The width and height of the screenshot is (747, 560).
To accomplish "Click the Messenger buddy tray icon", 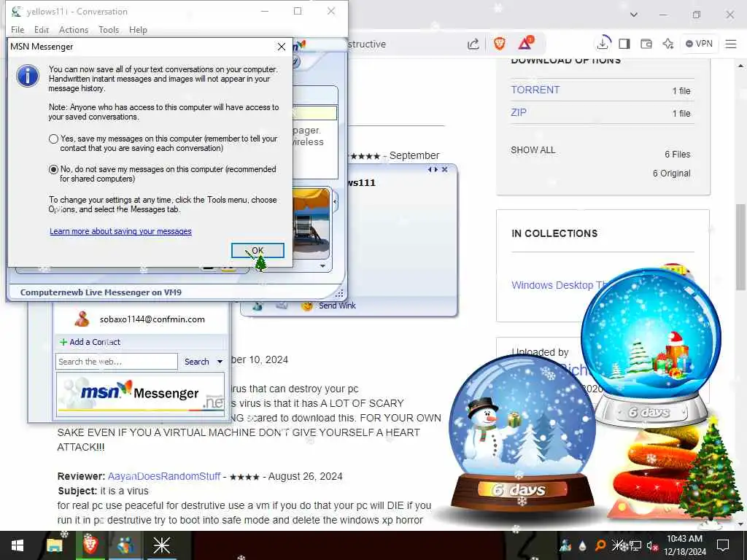I will pyautogui.click(x=565, y=545).
